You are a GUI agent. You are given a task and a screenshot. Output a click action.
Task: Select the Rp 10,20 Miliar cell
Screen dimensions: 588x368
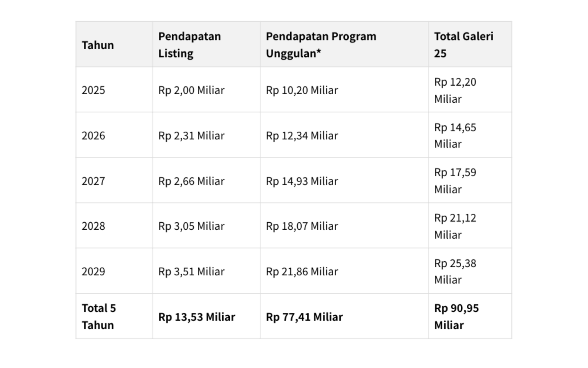click(302, 90)
